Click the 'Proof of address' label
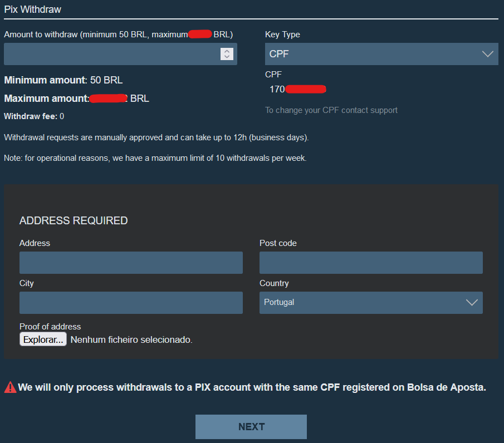 pyautogui.click(x=50, y=327)
